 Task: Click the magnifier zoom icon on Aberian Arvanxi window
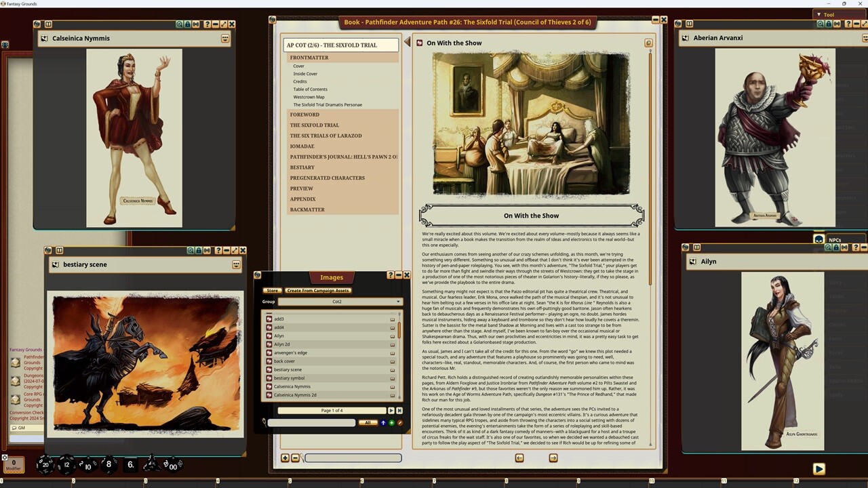[820, 24]
